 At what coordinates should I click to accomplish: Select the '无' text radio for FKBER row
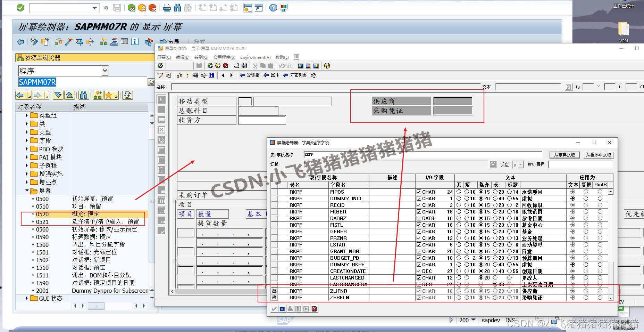coord(459,212)
